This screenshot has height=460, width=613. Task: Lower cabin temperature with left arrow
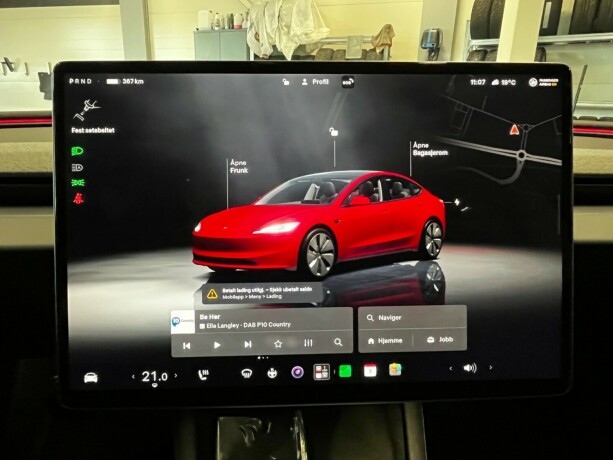point(133,377)
